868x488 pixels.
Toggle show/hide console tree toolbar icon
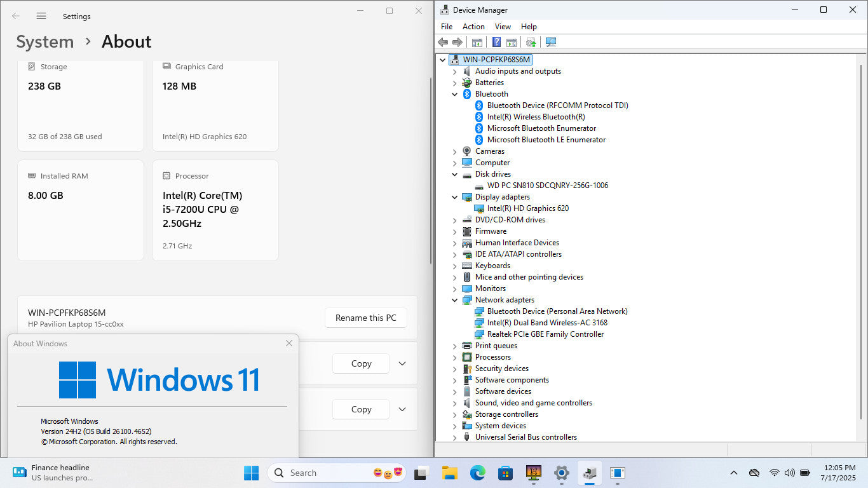point(477,42)
